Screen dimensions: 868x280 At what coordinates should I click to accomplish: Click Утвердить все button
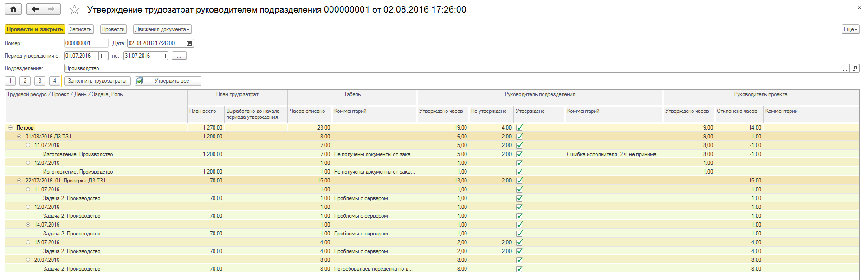click(x=168, y=81)
